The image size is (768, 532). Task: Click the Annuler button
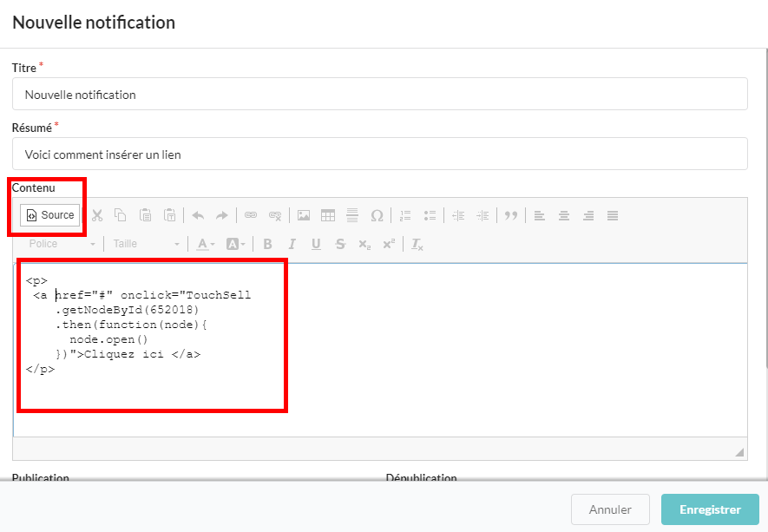(610, 509)
